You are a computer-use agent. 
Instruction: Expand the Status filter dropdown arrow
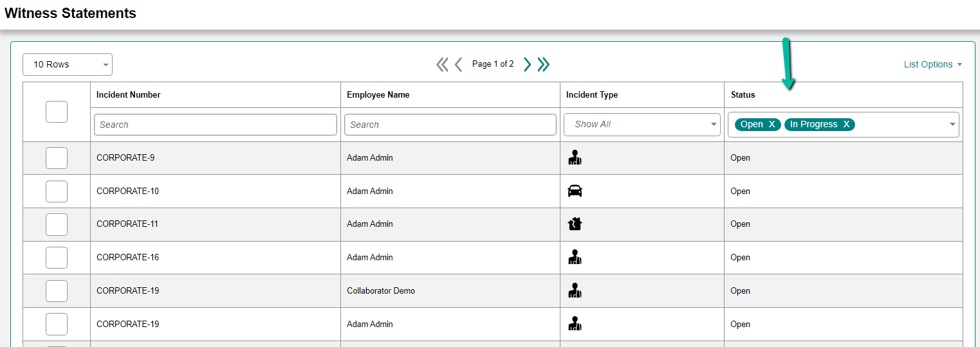pos(952,125)
